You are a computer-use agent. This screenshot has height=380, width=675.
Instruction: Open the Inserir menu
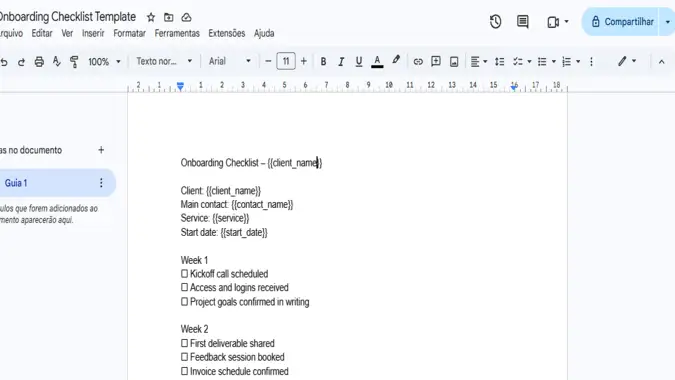coord(93,33)
